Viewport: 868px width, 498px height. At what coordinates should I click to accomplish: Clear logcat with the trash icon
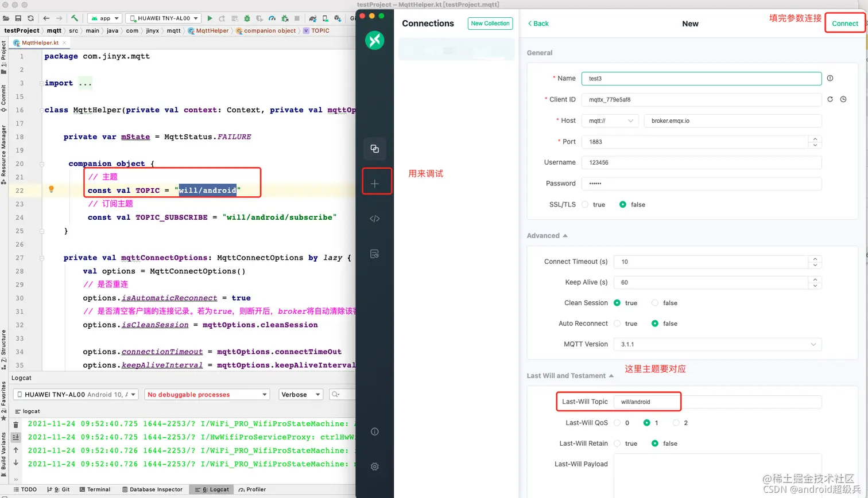click(x=16, y=425)
